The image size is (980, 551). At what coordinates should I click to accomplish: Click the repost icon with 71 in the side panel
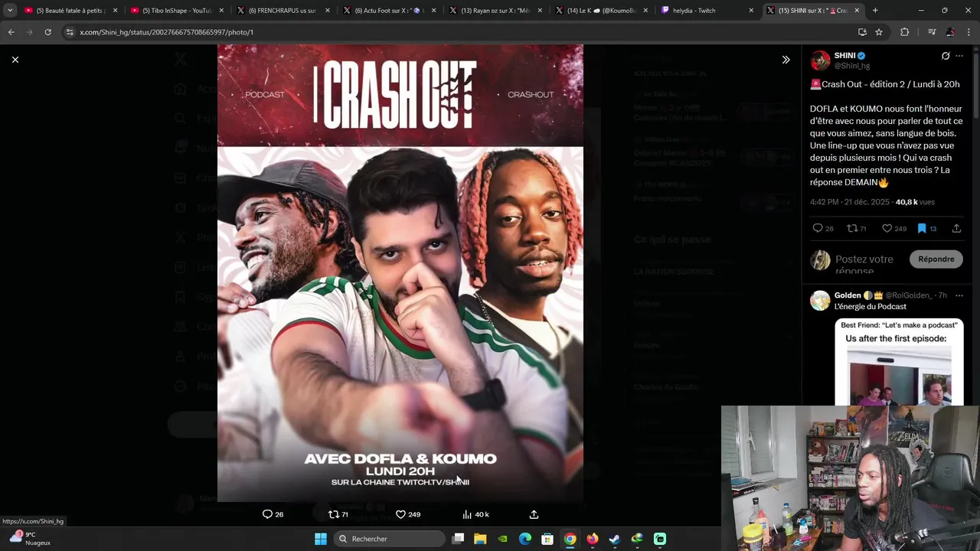click(x=851, y=228)
